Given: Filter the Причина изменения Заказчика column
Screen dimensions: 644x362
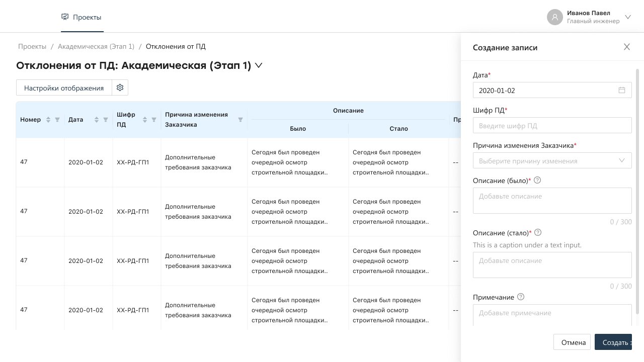Looking at the screenshot, I should point(240,120).
